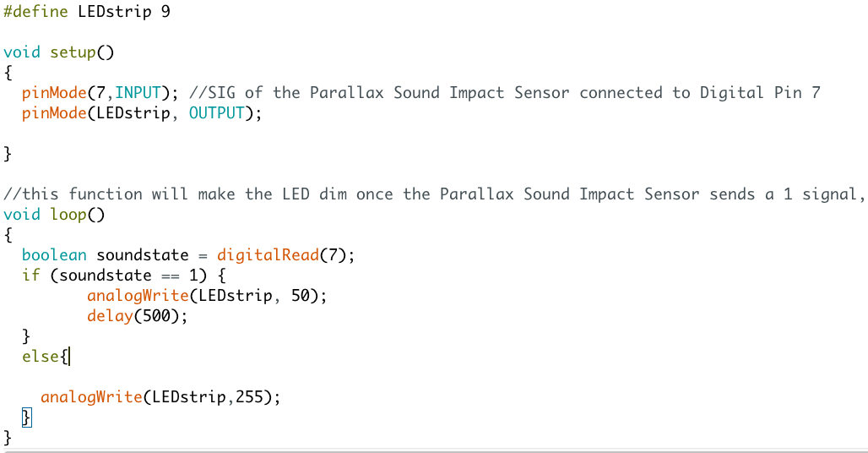Click the final closing brace of loop function
The image size is (868, 453).
click(8, 437)
